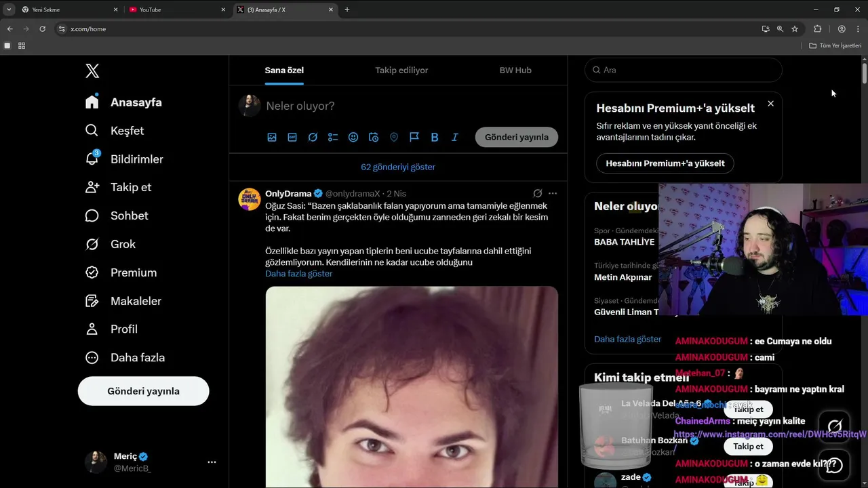Open the Chrome profile icon
This screenshot has height=488, width=868.
842,29
